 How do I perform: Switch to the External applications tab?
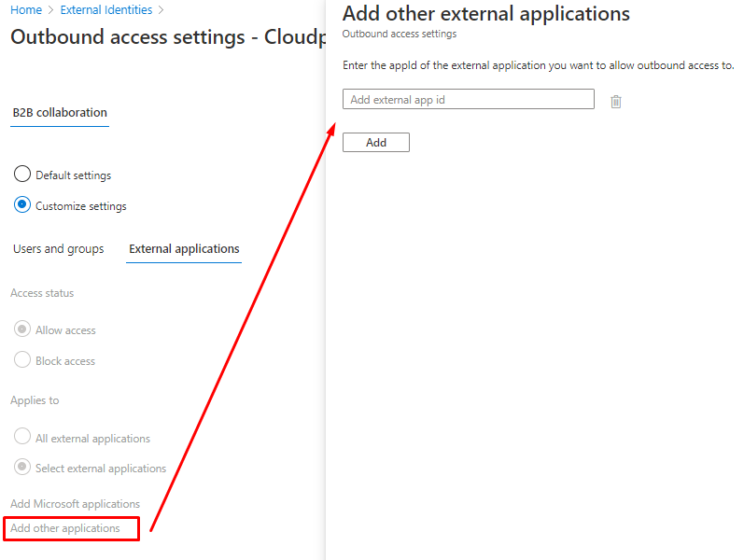[x=184, y=249]
